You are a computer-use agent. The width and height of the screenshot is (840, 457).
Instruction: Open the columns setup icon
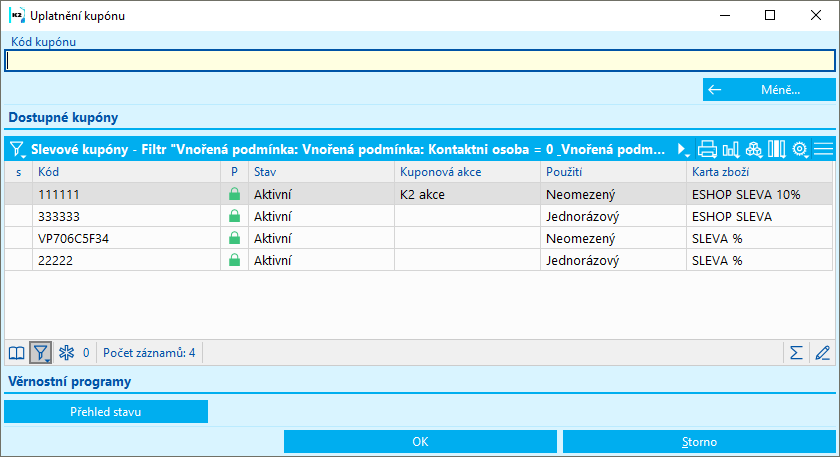coord(776,149)
